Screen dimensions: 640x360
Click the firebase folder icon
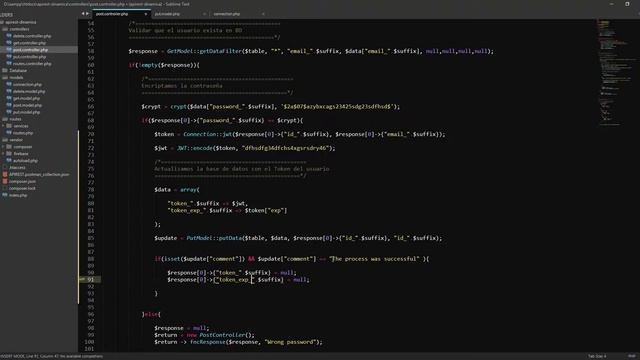tap(9, 153)
